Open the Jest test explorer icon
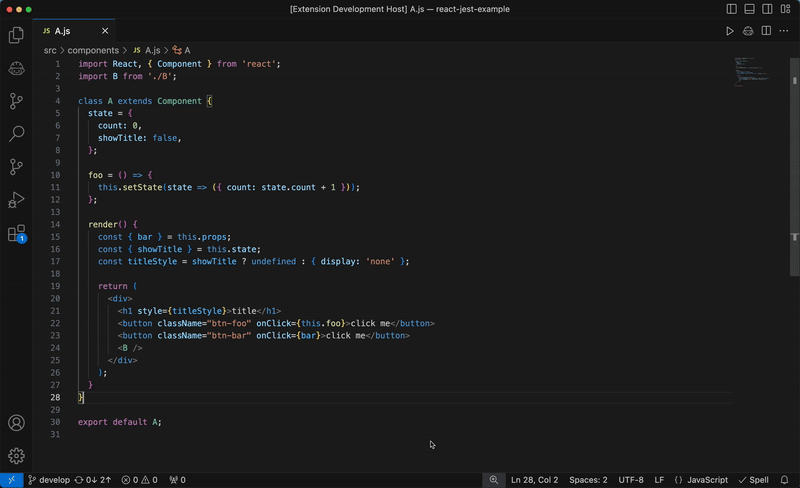 pyautogui.click(x=16, y=68)
